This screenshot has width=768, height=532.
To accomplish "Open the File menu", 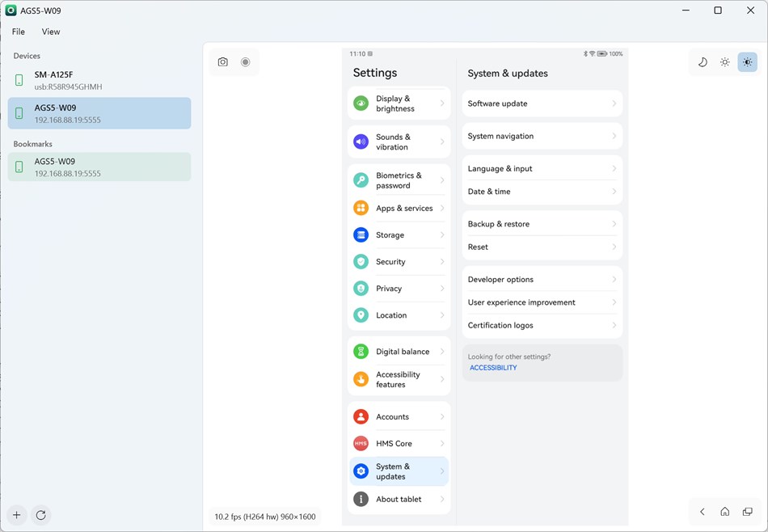I will pos(18,32).
